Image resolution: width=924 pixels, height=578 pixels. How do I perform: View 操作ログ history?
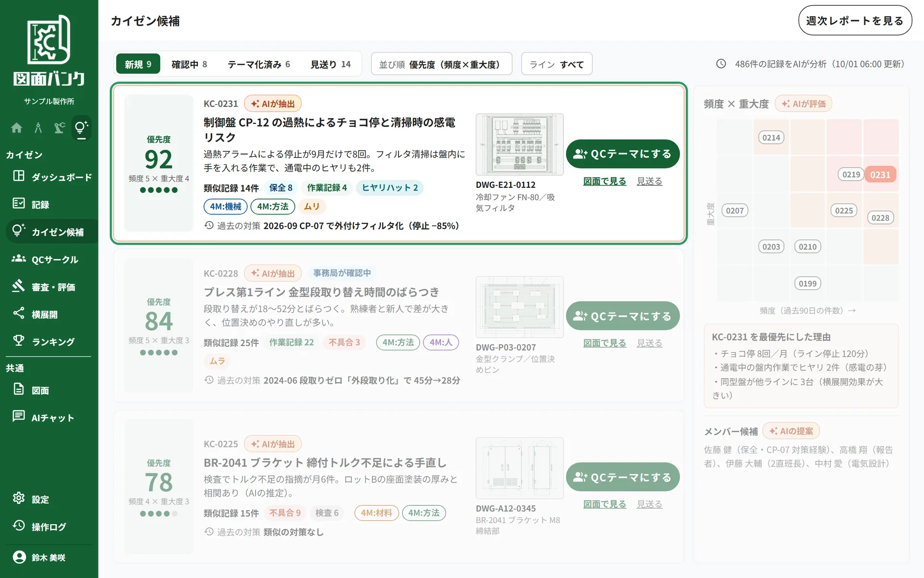(52, 526)
